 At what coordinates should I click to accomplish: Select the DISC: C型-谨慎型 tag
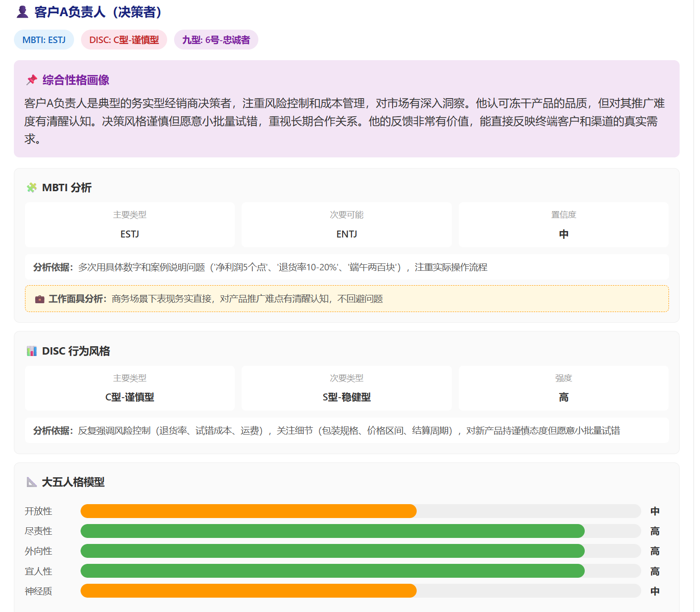point(124,40)
